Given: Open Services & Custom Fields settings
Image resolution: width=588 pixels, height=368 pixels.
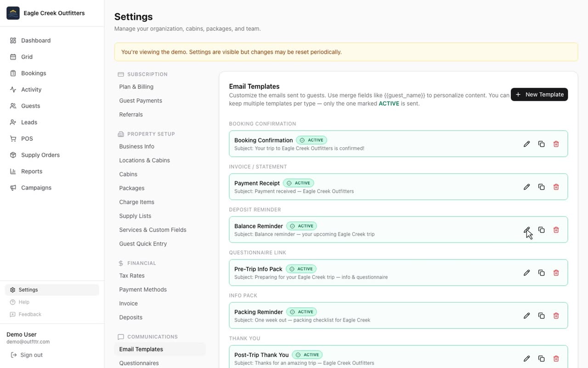Looking at the screenshot, I should click(x=160, y=230).
